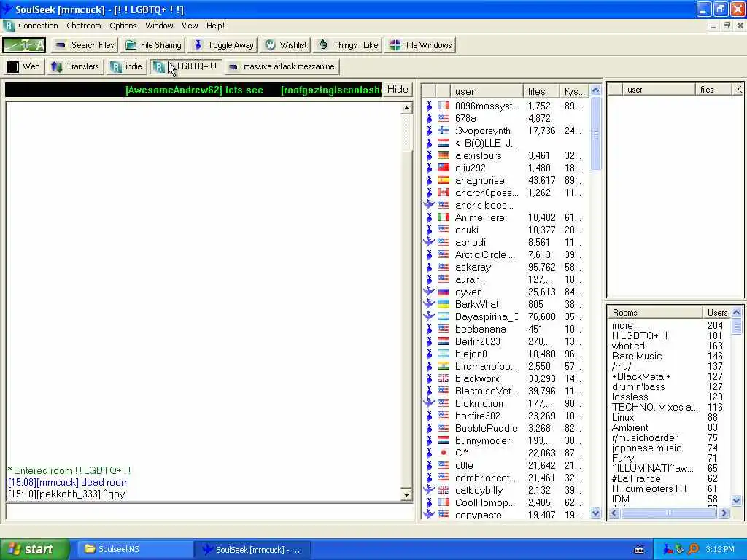This screenshot has width=747, height=560.
Task: Select the massive attack mezzanine search tab
Action: pyautogui.click(x=282, y=66)
